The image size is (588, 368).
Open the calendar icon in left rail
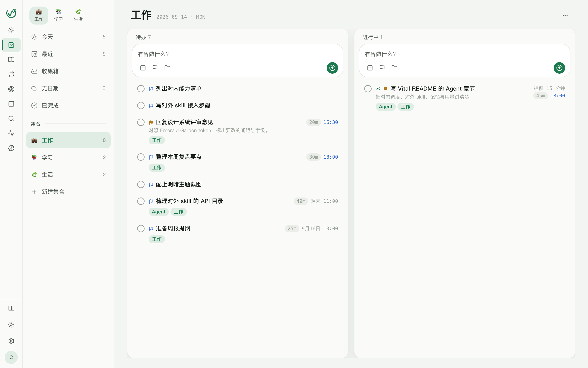(x=11, y=104)
